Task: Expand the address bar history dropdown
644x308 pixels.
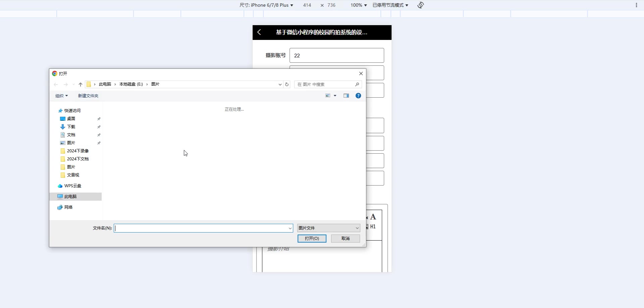Action: 280,85
